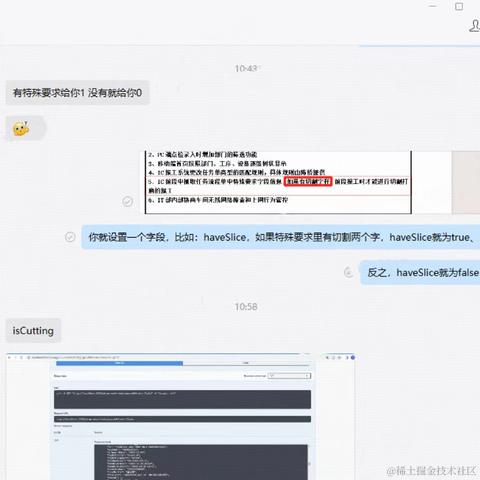Click the 10:43 timestamp

(246, 69)
